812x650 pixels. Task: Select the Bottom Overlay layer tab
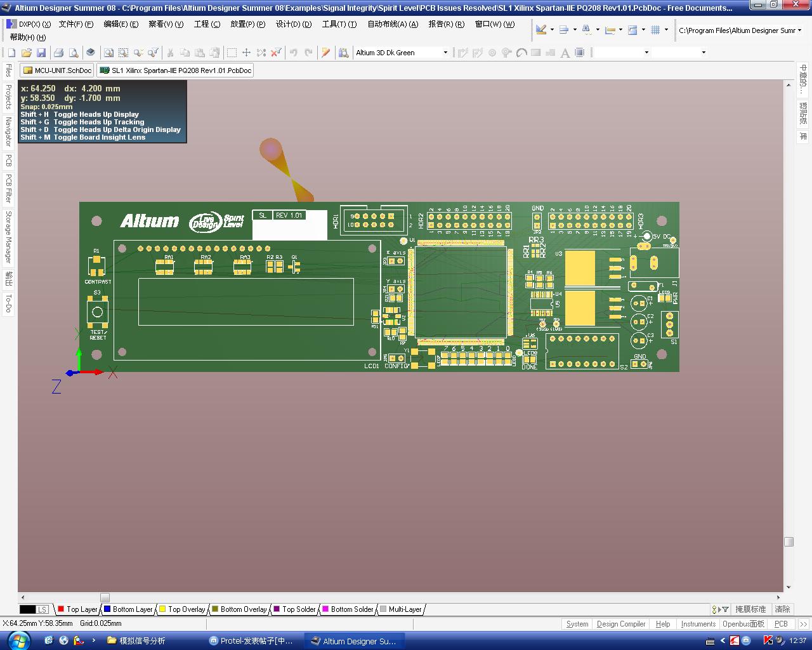coord(239,609)
